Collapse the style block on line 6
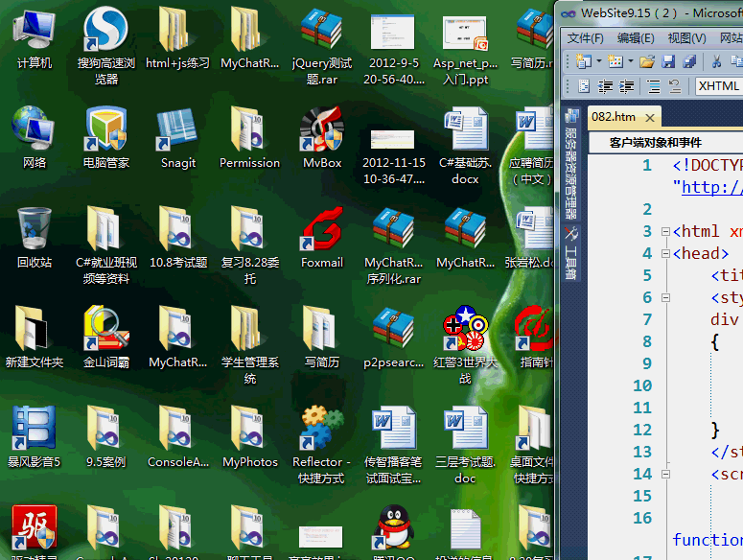The image size is (743, 560). click(665, 297)
